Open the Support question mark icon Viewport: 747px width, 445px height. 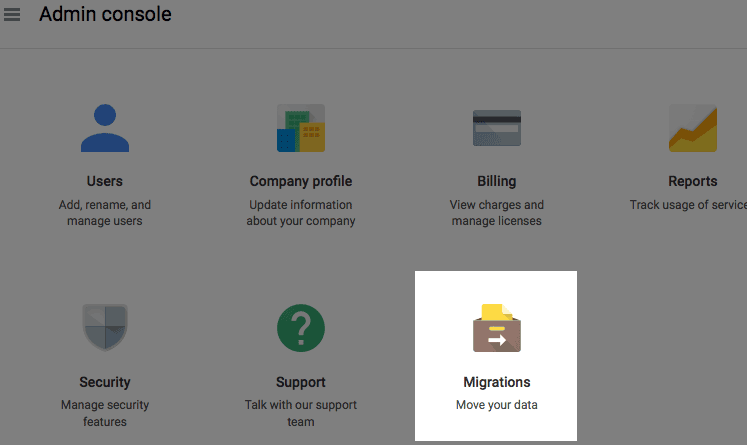(x=301, y=328)
